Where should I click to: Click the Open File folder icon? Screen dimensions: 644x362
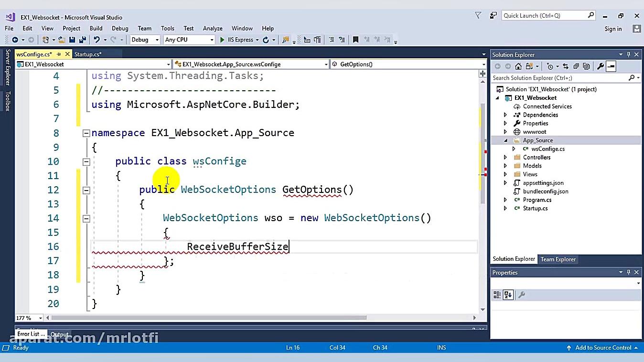tap(62, 40)
